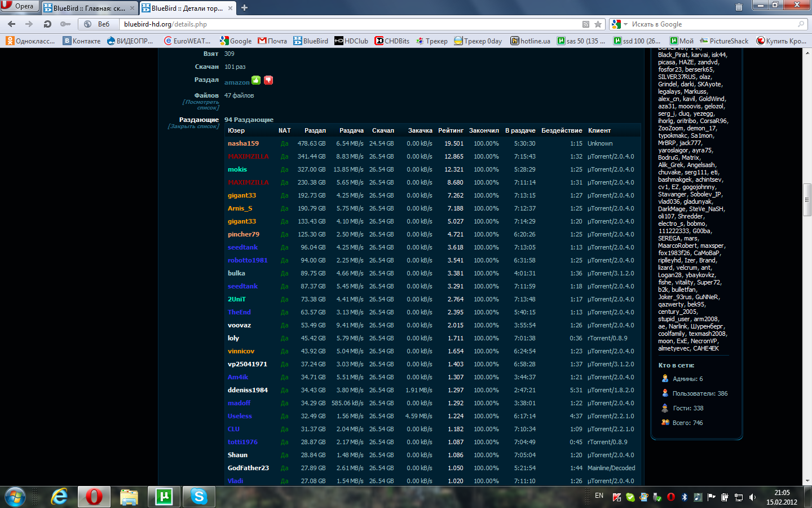Viewport: 812px width, 508px height.
Task: Open the Safely Remove Hardware tray icon
Action: pos(657,497)
